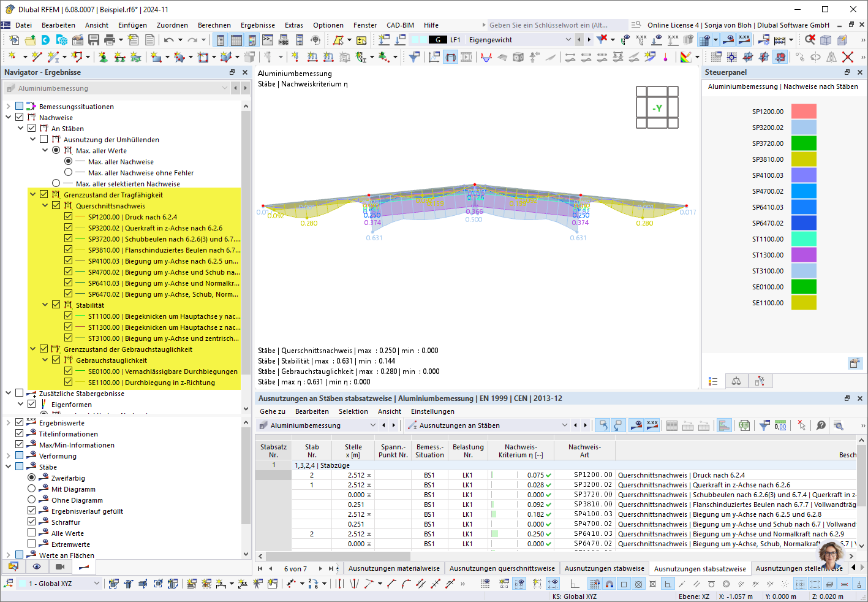The width and height of the screenshot is (868, 602).
Task: Enable the Alle Werte checkbox
Action: [31, 533]
